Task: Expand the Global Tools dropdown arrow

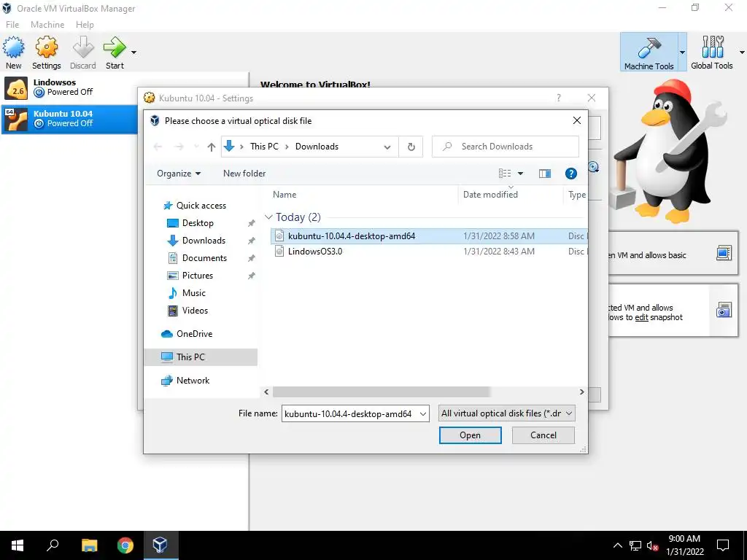Action: 742,52
